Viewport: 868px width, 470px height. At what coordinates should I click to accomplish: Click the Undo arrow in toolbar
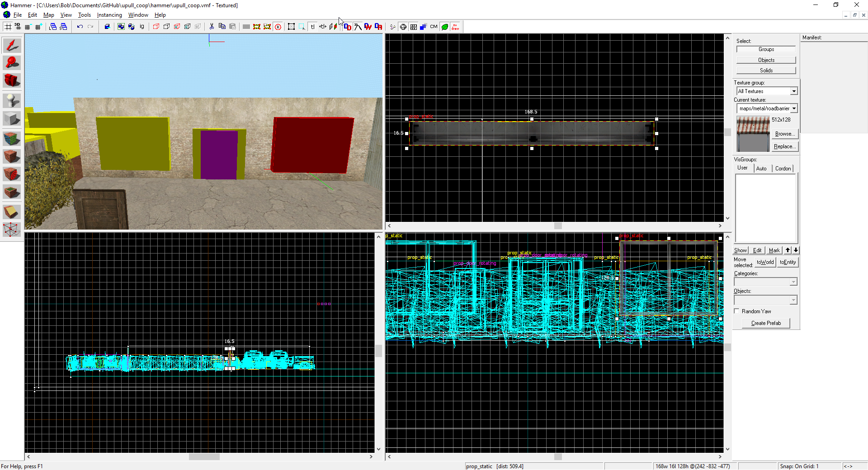click(x=80, y=27)
